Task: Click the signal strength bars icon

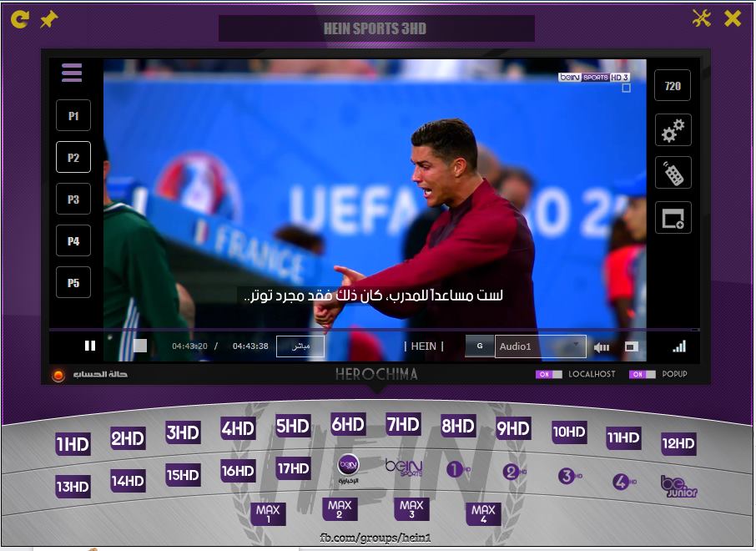Action: coord(679,346)
